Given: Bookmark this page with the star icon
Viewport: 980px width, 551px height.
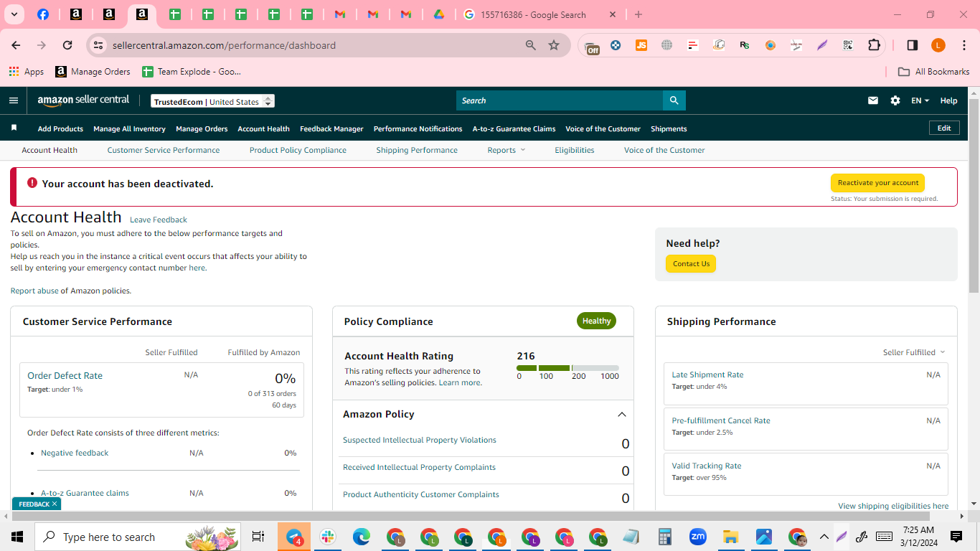Looking at the screenshot, I should tap(554, 45).
